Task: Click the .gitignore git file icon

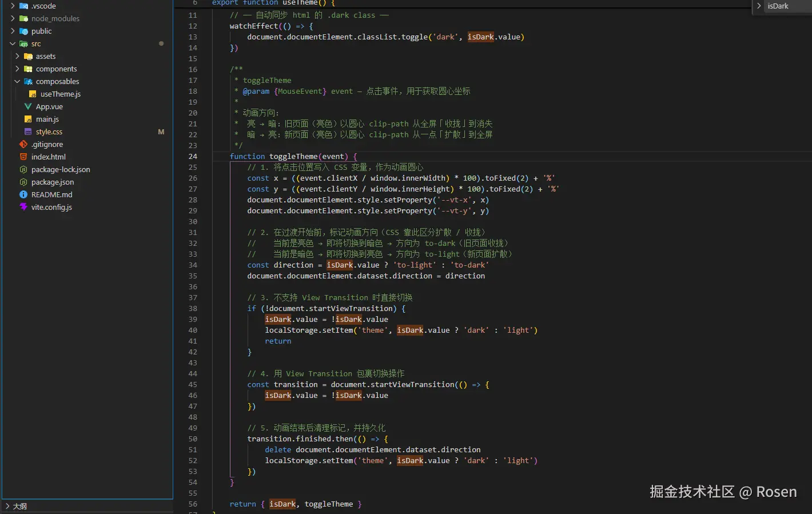Action: (23, 144)
